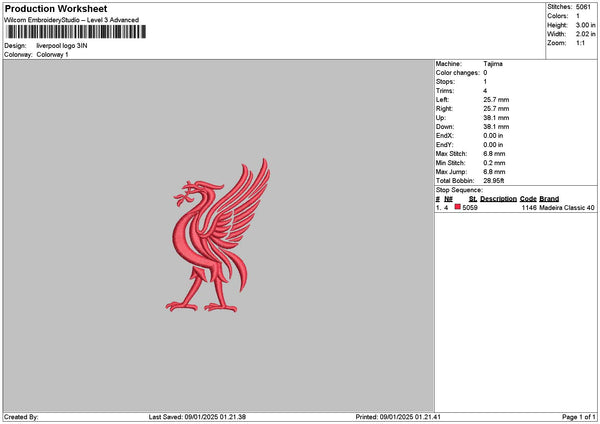Click the 'Brand' column header
600x424 pixels.
(549, 199)
